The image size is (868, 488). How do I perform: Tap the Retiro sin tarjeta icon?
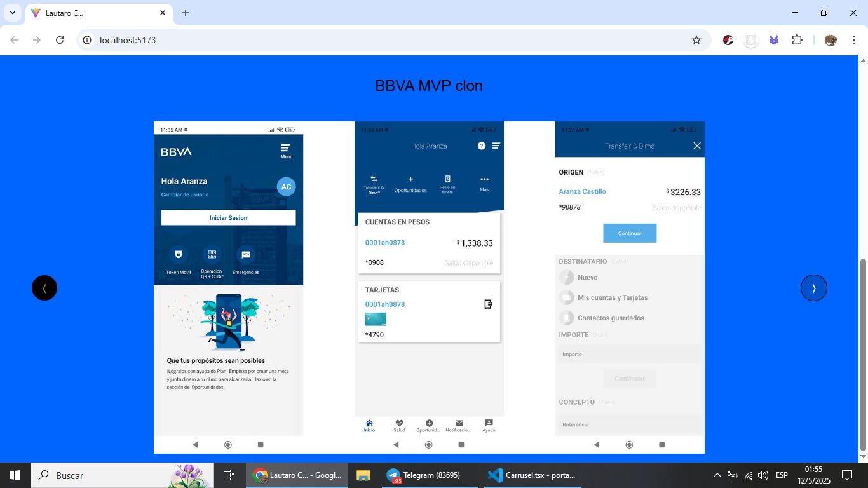[x=447, y=179]
